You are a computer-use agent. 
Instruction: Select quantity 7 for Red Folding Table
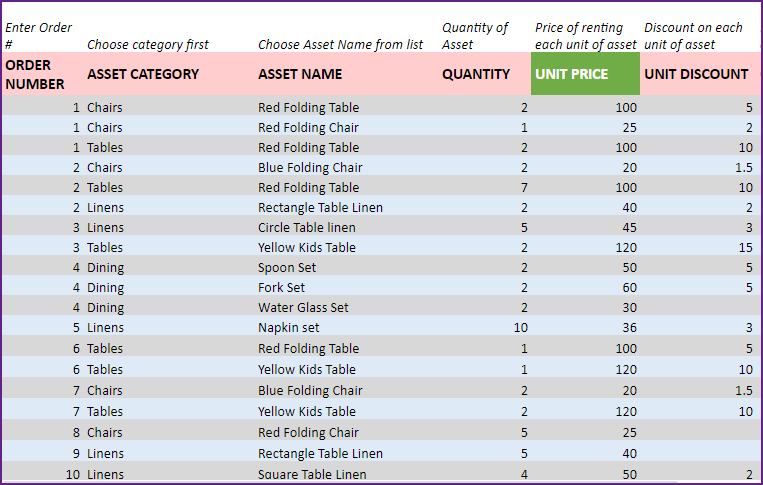(x=485, y=187)
